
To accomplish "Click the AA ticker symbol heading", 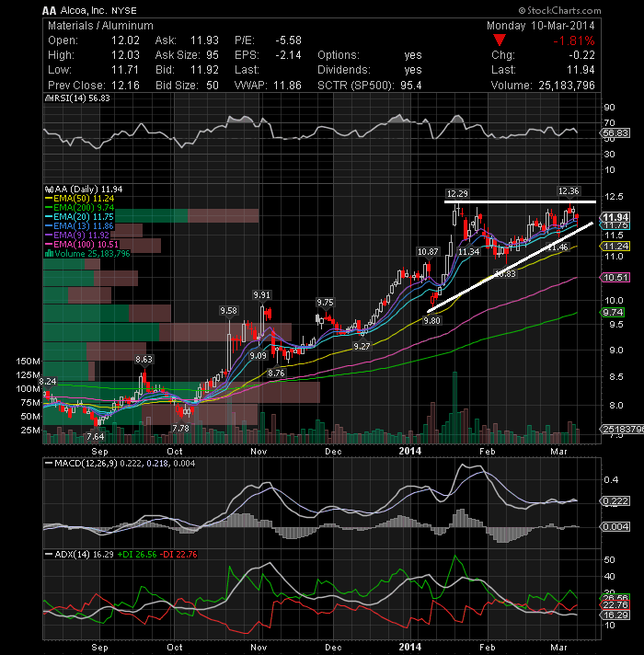I will click(50, 10).
